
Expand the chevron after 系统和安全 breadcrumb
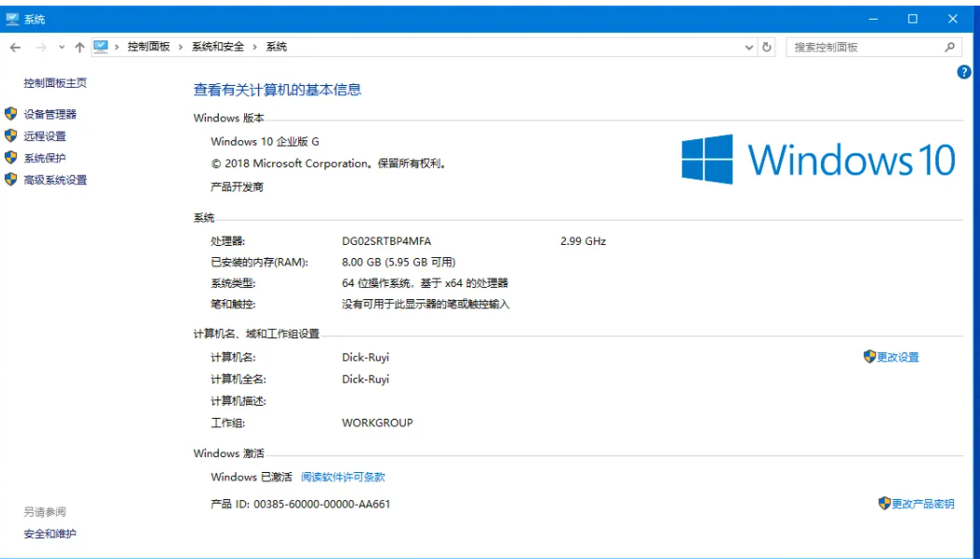click(254, 47)
